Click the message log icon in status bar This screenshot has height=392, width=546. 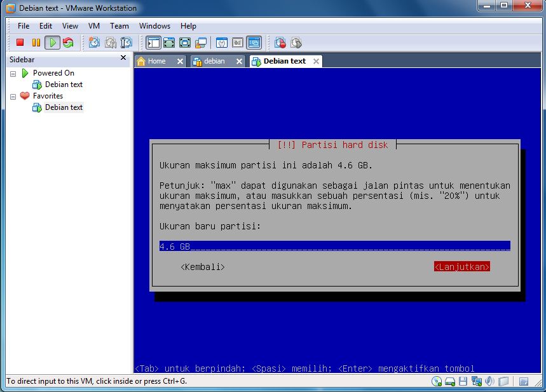click(x=523, y=382)
